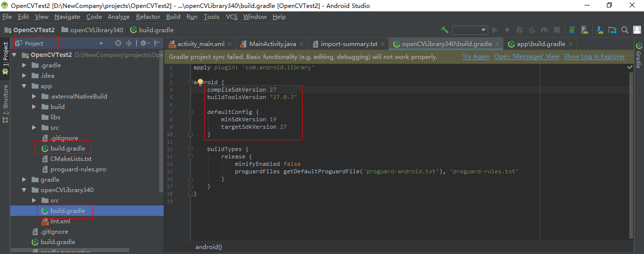Click OpenCVTest2 in the navigation breadcrumb

(30, 30)
